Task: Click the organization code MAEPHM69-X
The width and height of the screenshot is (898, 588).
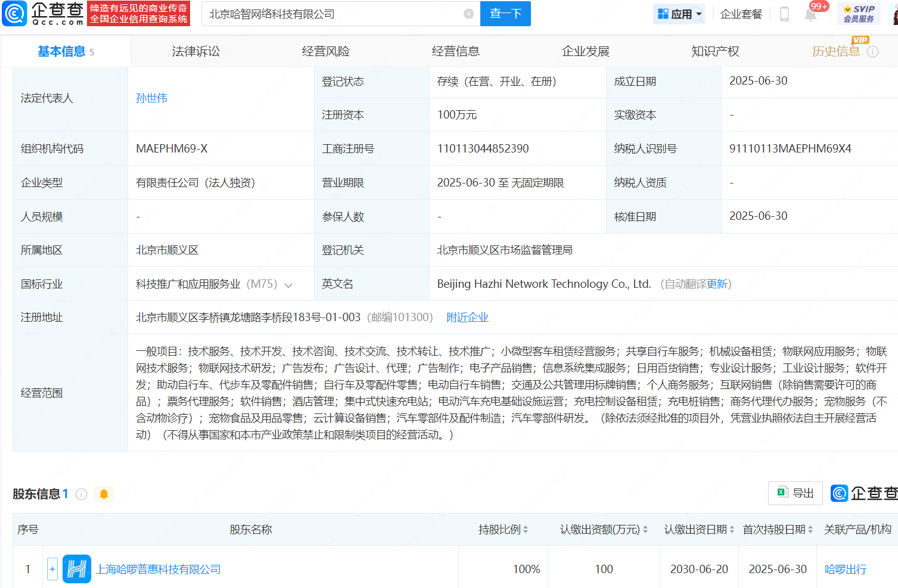Action: click(x=172, y=148)
